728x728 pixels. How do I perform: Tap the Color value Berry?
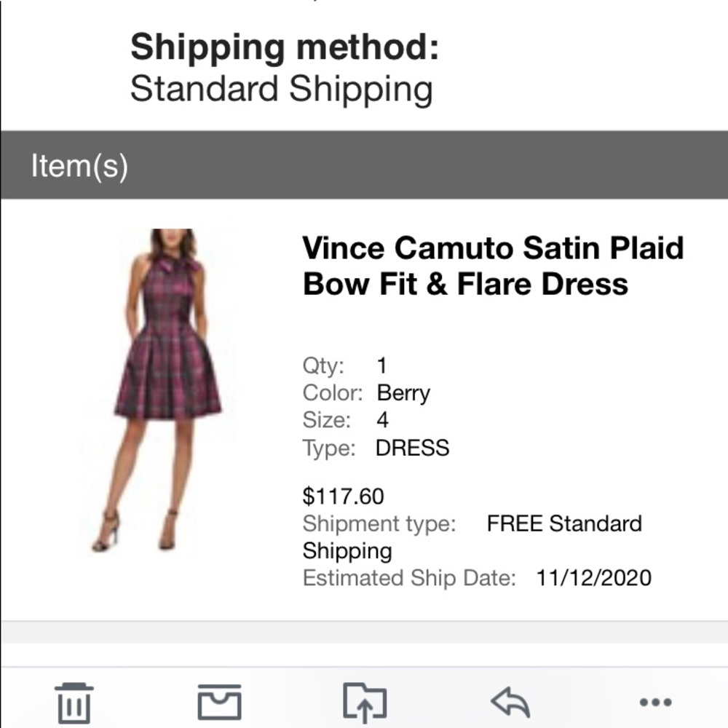click(403, 392)
